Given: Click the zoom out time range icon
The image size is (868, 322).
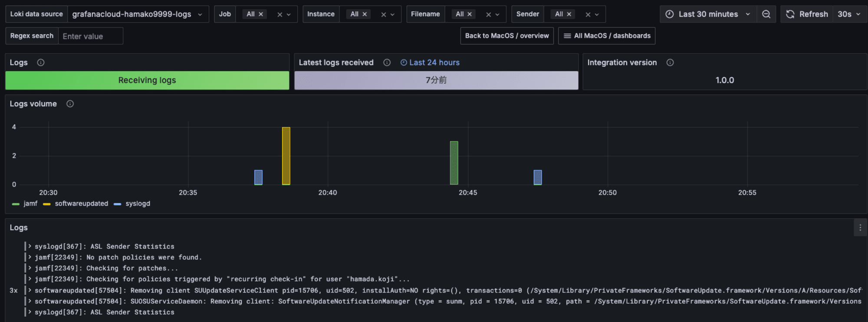Looking at the screenshot, I should click(766, 14).
